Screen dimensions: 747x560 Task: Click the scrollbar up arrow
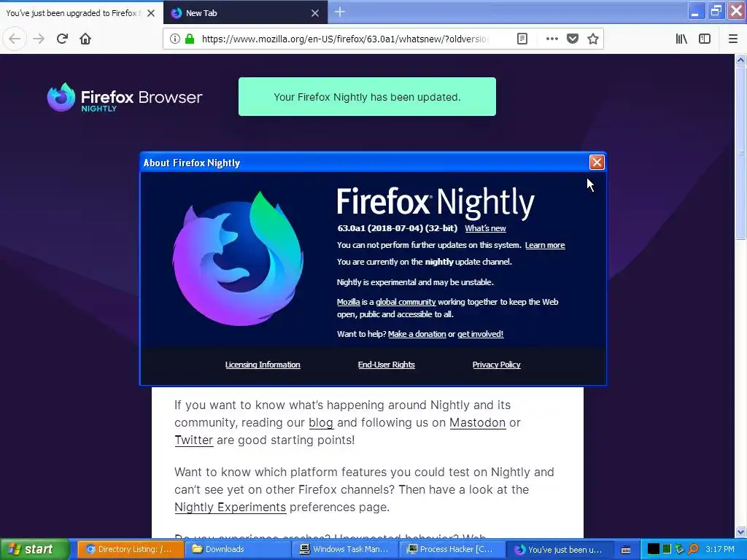point(740,60)
